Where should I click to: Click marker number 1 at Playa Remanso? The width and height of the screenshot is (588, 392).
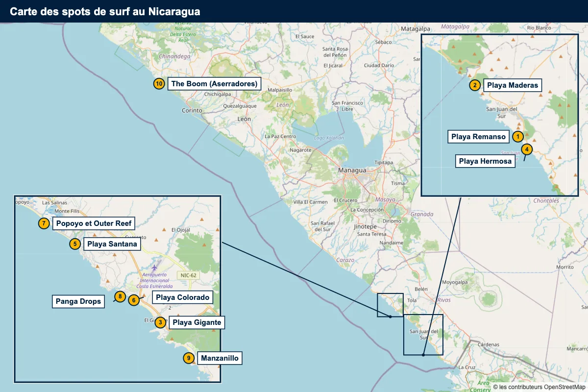[518, 137]
